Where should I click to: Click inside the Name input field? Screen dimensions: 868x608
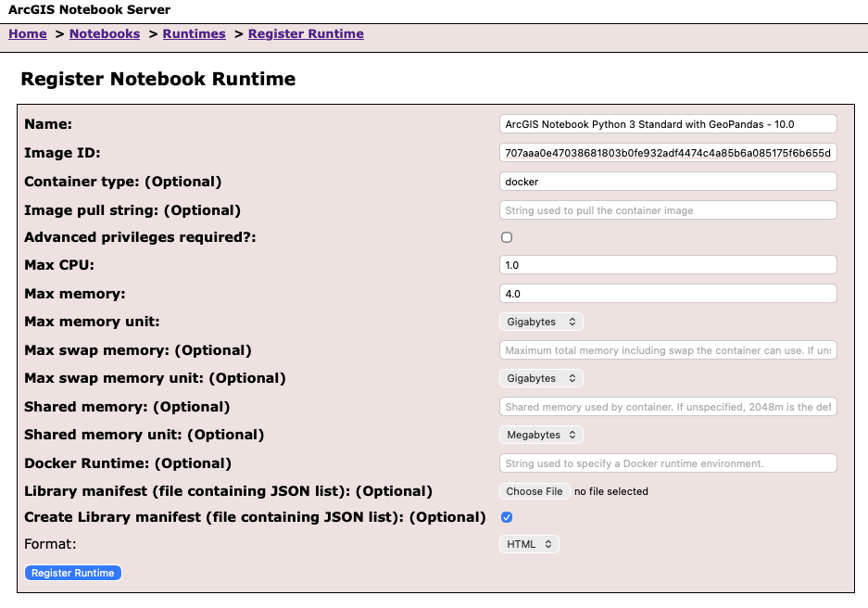667,123
